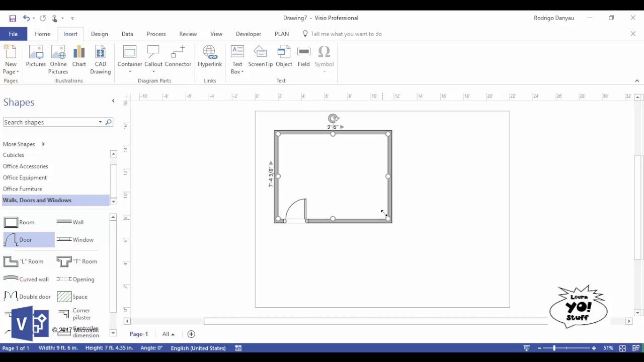The width and height of the screenshot is (644, 362).
Task: Open the Container gallery
Action: click(130, 59)
